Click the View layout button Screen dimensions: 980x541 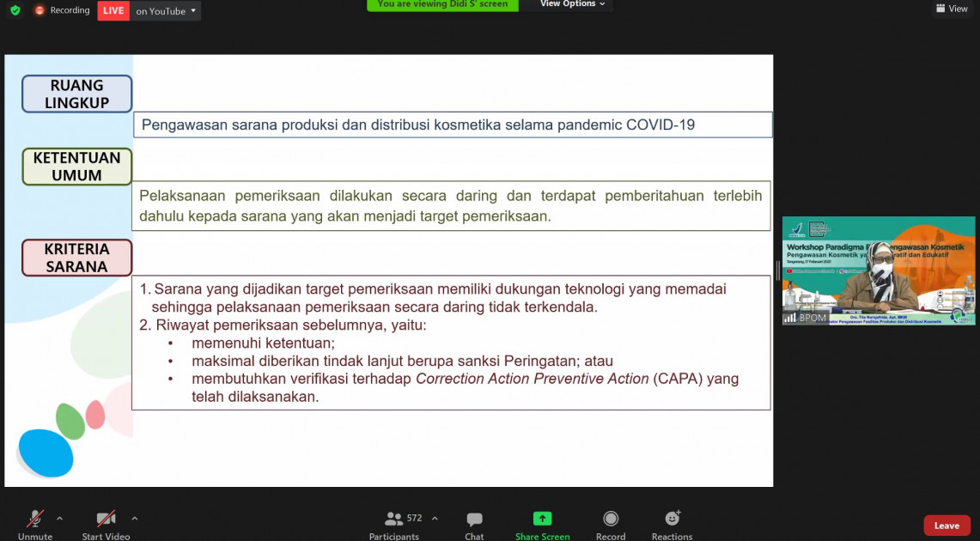952,9
